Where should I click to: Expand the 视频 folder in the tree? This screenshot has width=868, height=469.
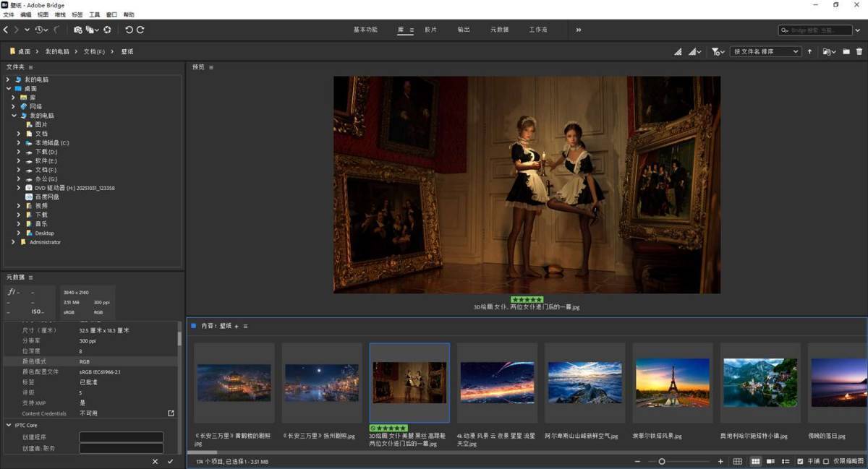[x=20, y=205]
